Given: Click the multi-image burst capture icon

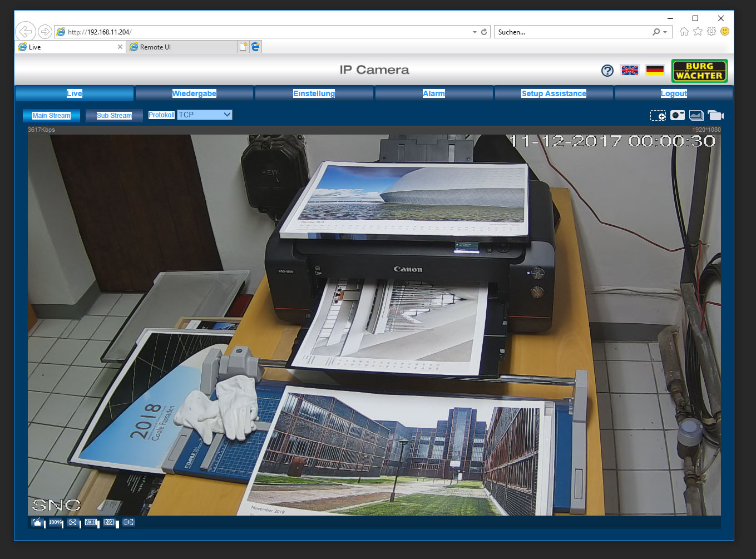Looking at the screenshot, I should [x=696, y=115].
